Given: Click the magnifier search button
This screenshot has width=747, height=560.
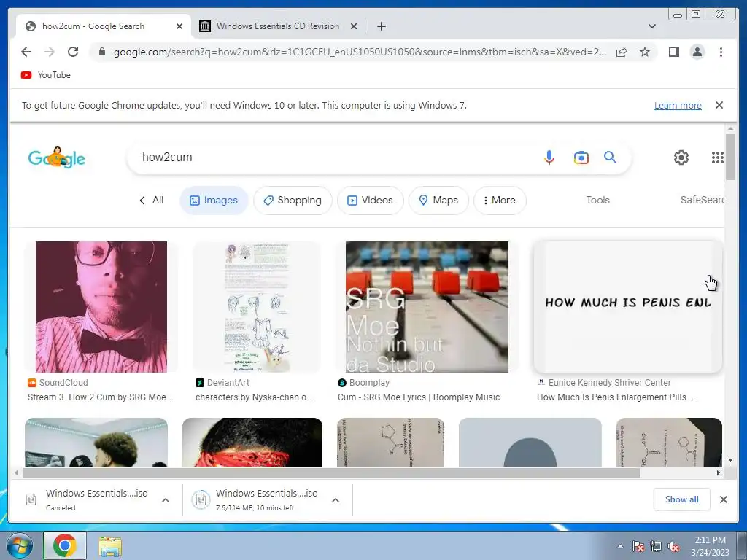Looking at the screenshot, I should coord(611,157).
